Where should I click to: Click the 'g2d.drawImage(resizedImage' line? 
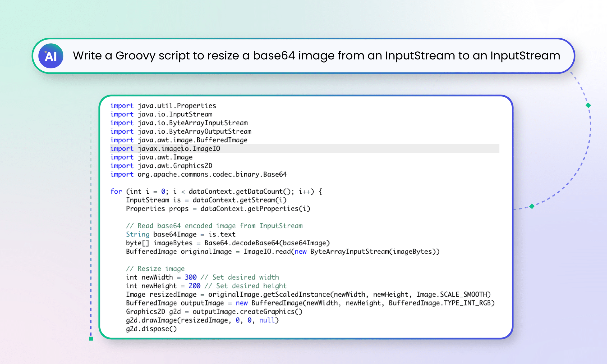pos(202,320)
